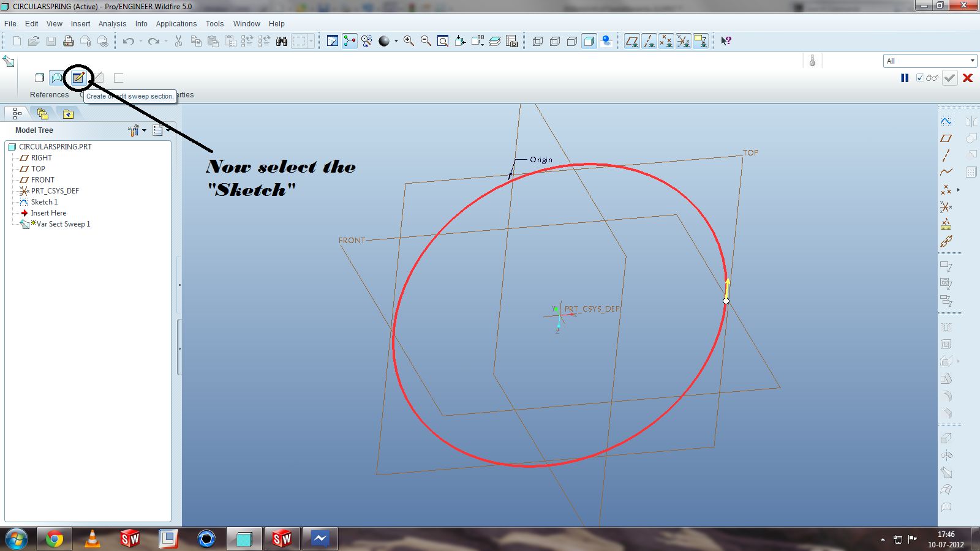Click the yellow sweep start arrow handle
The height and width of the screenshot is (551, 980).
[727, 289]
